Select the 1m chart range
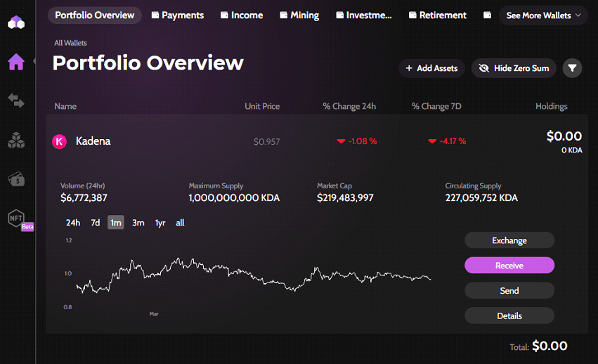598x364 pixels. click(x=115, y=223)
